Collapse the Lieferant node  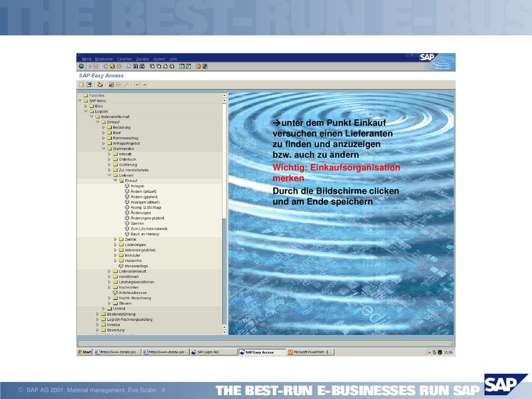pos(109,176)
